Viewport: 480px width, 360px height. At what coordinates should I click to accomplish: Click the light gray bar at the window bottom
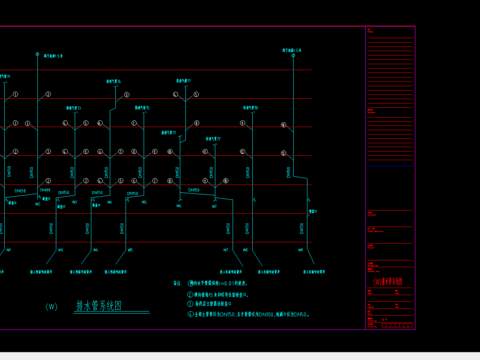(x=240, y=356)
